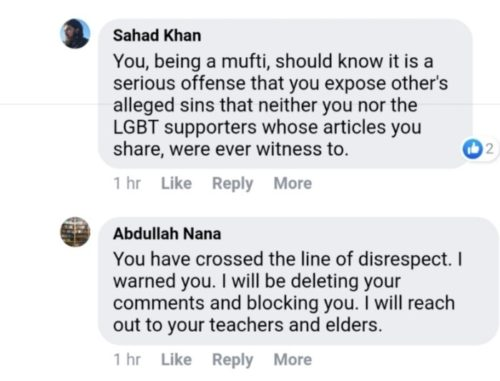This screenshot has height=381, width=500.
Task: Click the line 'LGBT supporters whose articles you'
Action: (267, 128)
